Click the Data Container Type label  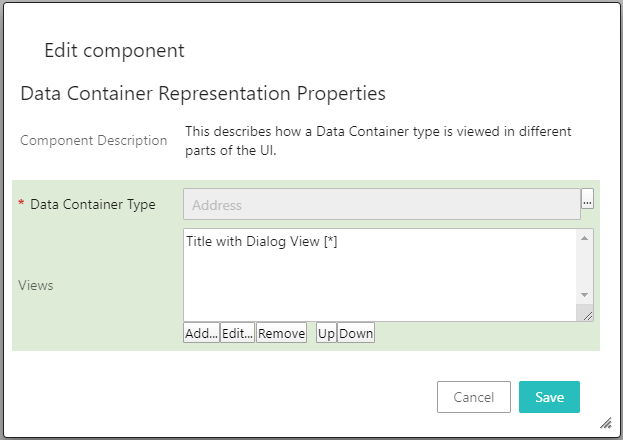point(93,204)
